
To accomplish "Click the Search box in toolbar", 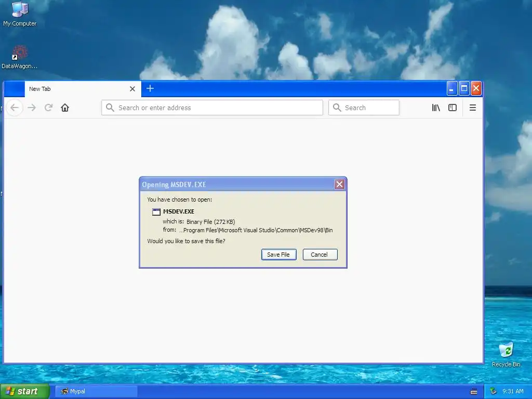I will tap(364, 108).
